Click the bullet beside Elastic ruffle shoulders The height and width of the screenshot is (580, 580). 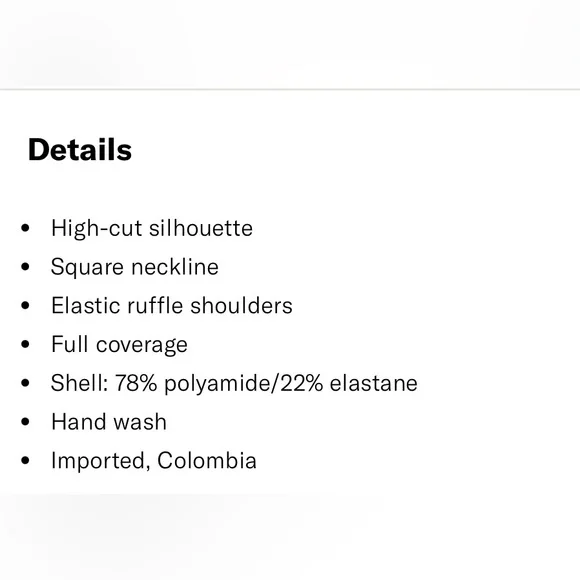pos(25,306)
